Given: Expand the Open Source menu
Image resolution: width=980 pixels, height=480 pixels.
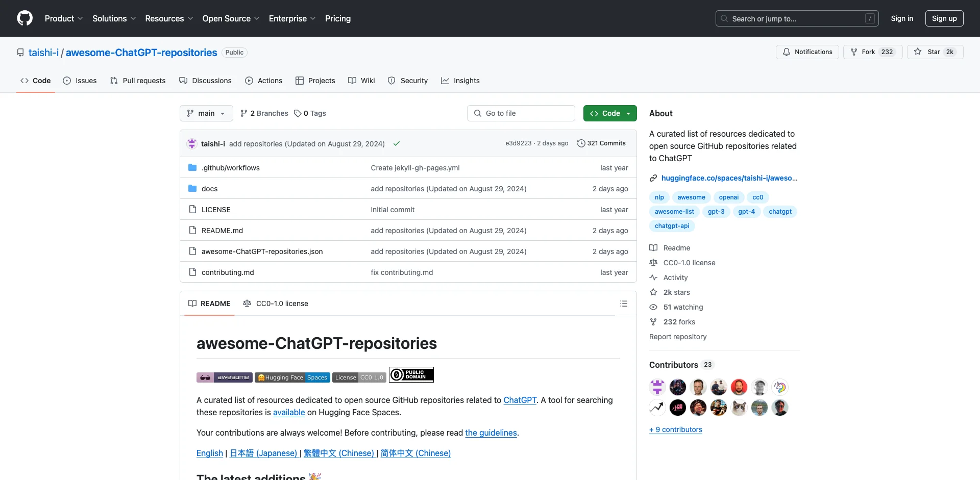Looking at the screenshot, I should pyautogui.click(x=231, y=18).
